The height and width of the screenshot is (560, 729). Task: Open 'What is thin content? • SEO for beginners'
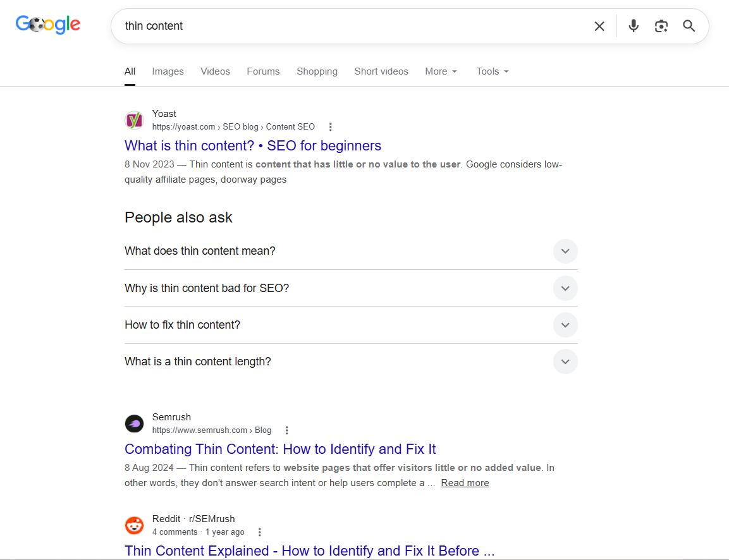click(x=253, y=146)
